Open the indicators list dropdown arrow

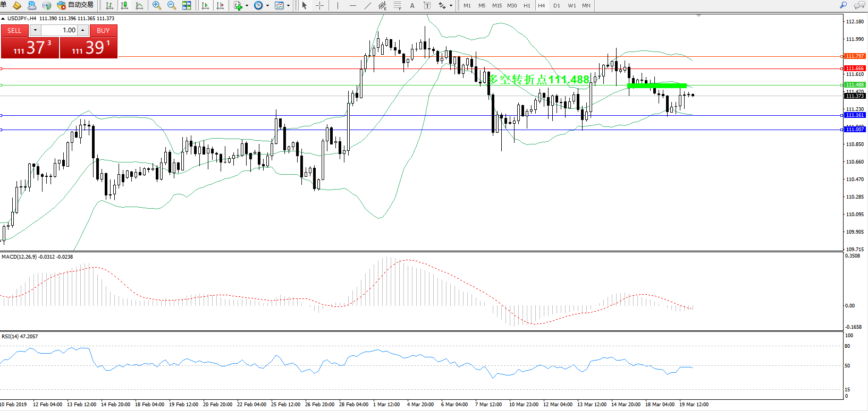[x=247, y=6]
